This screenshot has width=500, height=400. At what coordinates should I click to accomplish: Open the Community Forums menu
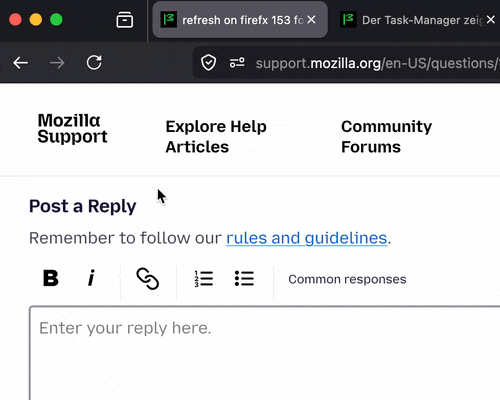click(x=386, y=137)
